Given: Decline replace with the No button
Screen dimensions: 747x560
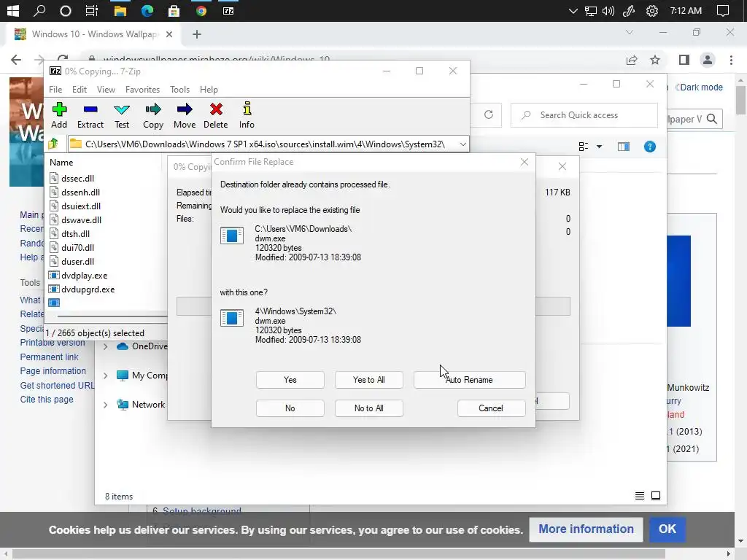Looking at the screenshot, I should 290,408.
